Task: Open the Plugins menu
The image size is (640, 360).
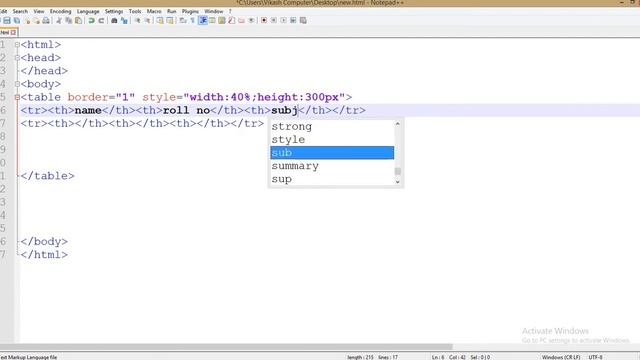Action: (190, 11)
